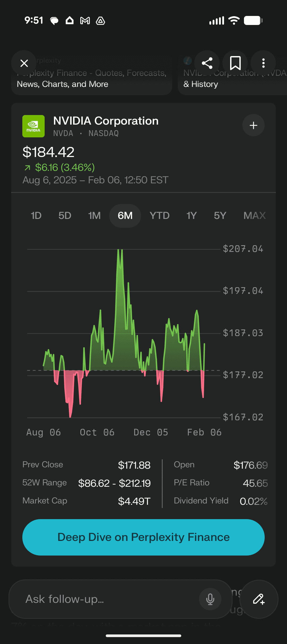
Task: Open Gmail notification icon in status bar
Action: (85, 20)
